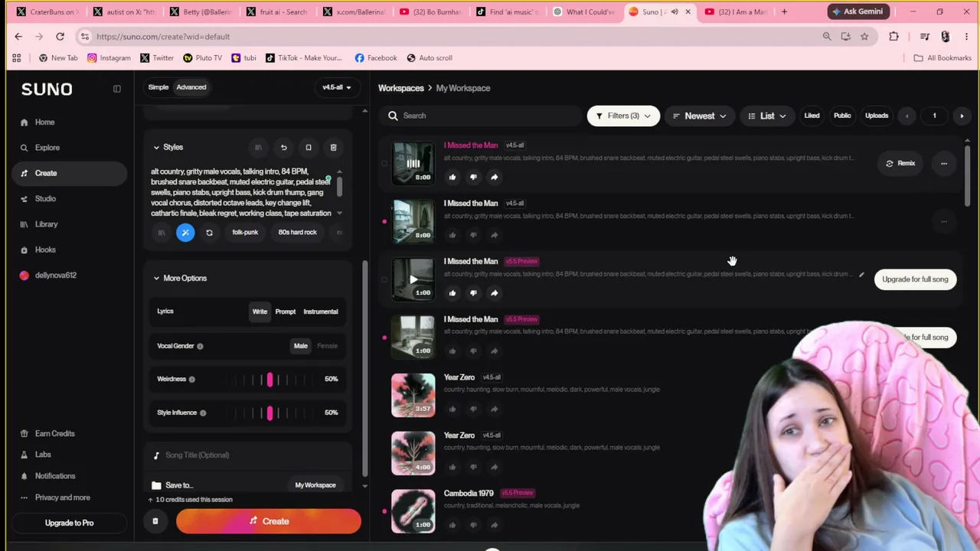980x551 pixels.
Task: Share the third I Missed the Man song
Action: click(x=494, y=293)
